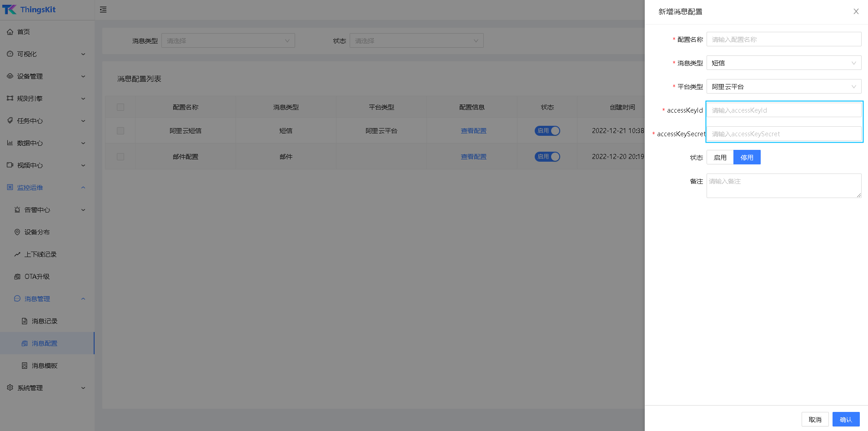The image size is (868, 431).
Task: Select the 启用 status radio button
Action: [x=720, y=158]
